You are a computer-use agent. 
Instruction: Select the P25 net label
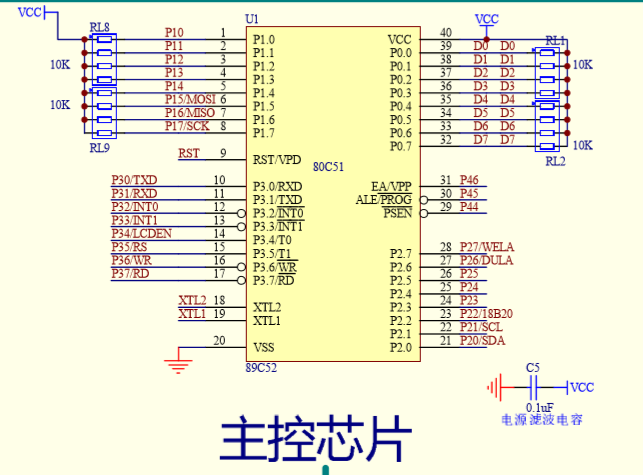pos(469,273)
